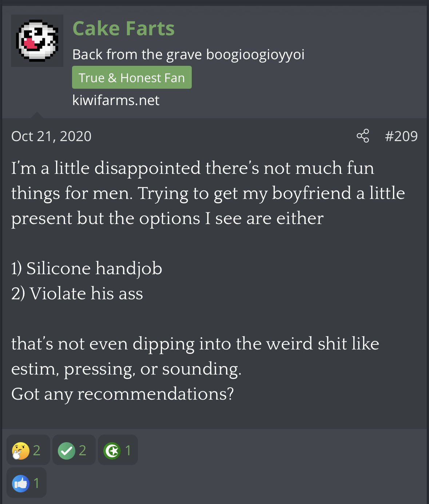Click the 'Got any recommendations?' line
The height and width of the screenshot is (504, 429).
(123, 394)
